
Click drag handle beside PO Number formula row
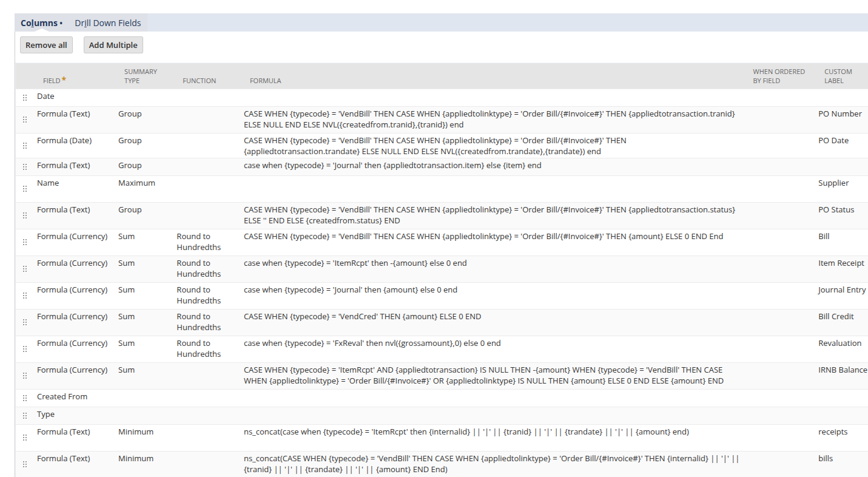pos(25,120)
